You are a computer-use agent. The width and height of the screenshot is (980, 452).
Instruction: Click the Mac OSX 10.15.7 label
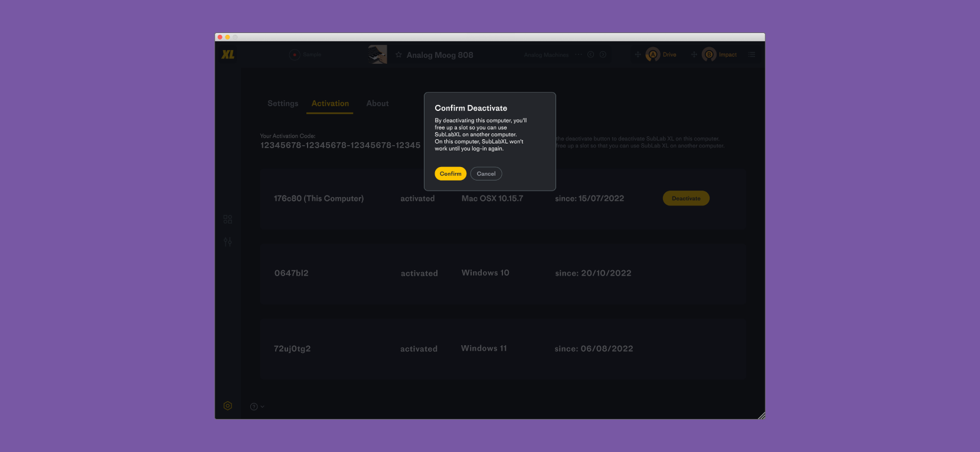coord(492,198)
